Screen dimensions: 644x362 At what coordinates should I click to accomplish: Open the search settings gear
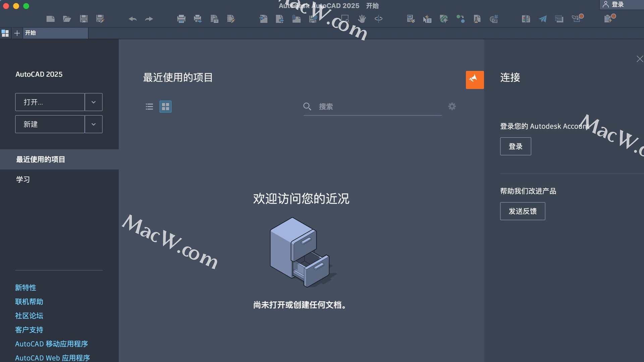point(452,106)
